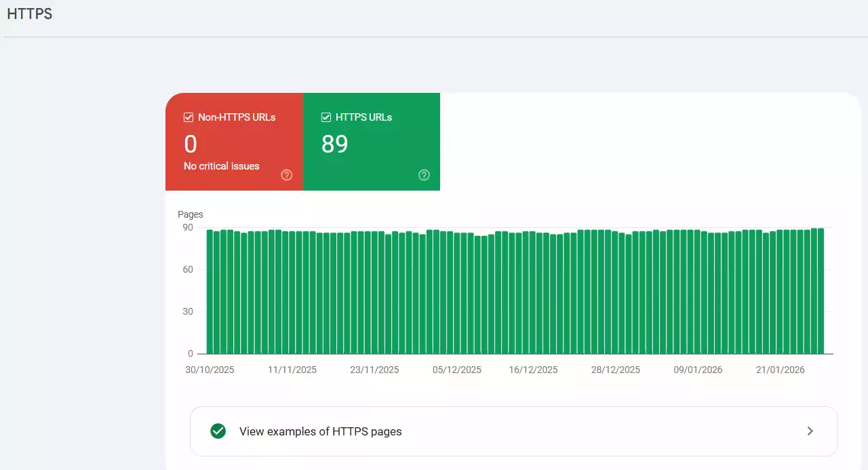Click the success check icon in the examples row
The width and height of the screenshot is (868, 470).
pos(218,431)
